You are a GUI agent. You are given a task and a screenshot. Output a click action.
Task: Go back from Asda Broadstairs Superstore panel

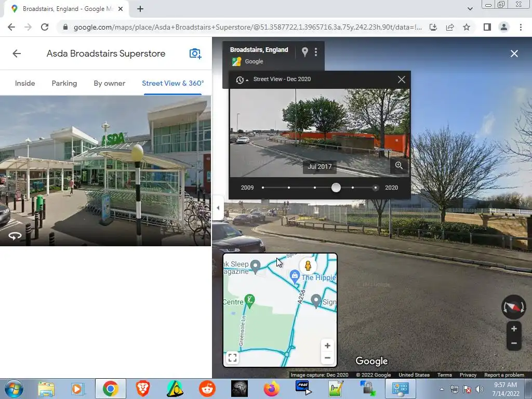17,54
